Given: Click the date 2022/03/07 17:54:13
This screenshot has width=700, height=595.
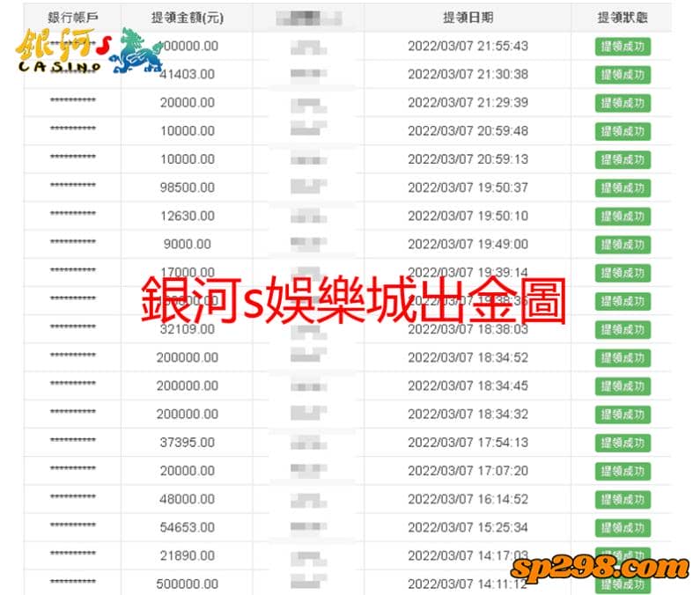Looking at the screenshot, I should tap(468, 443).
